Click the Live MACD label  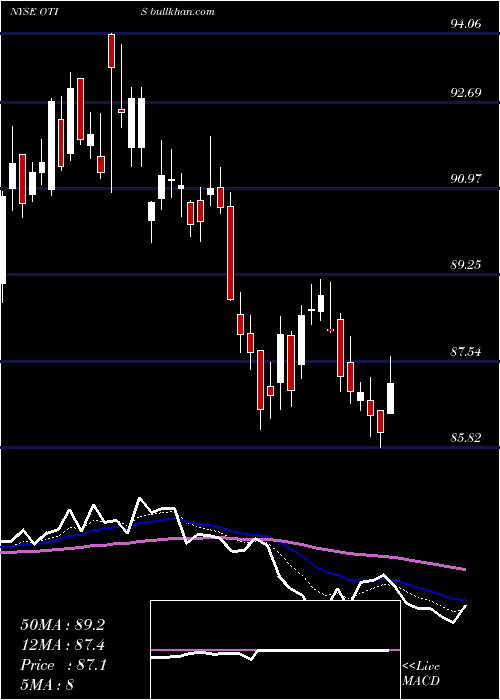click(x=421, y=673)
